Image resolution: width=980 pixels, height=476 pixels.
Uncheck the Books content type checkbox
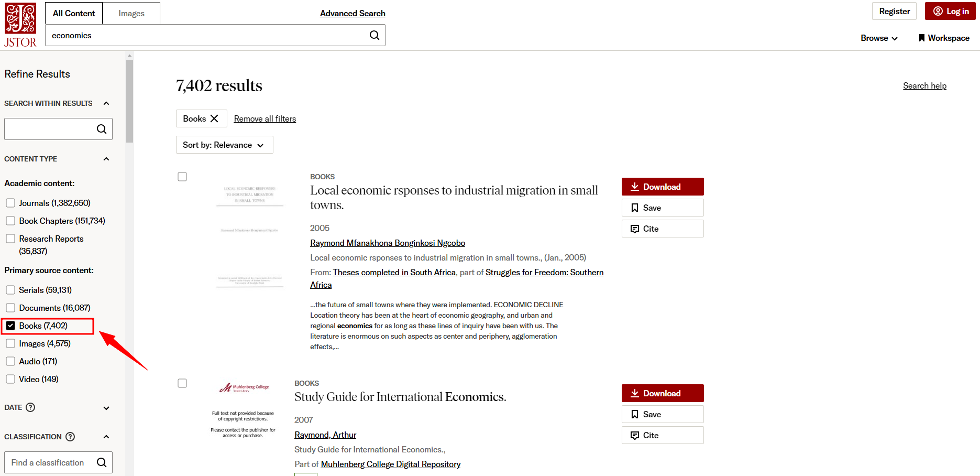[10, 326]
